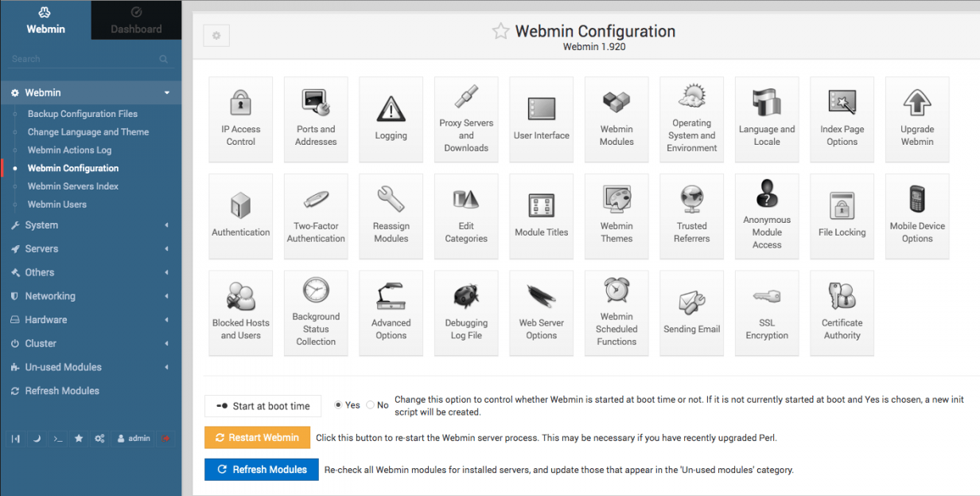Open Debugging Log File settings
This screenshot has width=980, height=496.
point(466,313)
